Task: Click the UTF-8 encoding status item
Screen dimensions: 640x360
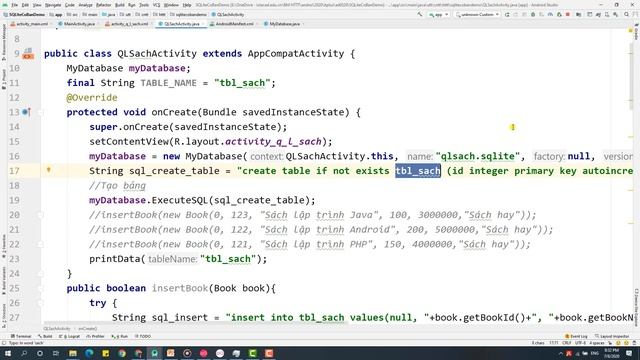Action: tap(580, 343)
